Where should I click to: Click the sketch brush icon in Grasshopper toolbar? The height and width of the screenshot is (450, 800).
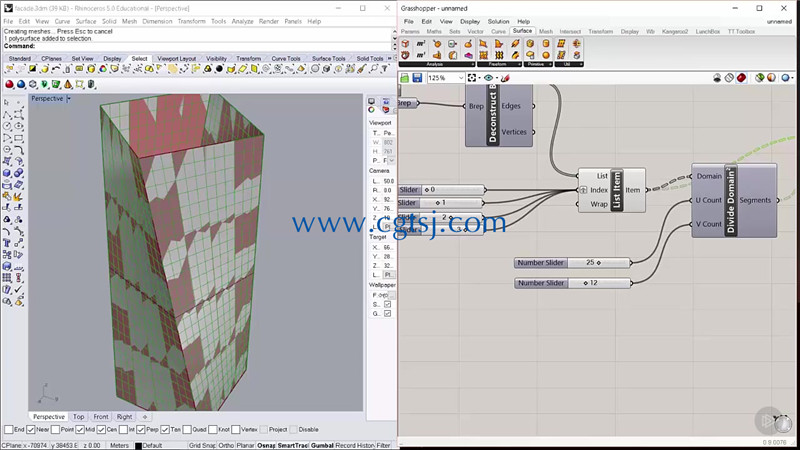(506, 78)
